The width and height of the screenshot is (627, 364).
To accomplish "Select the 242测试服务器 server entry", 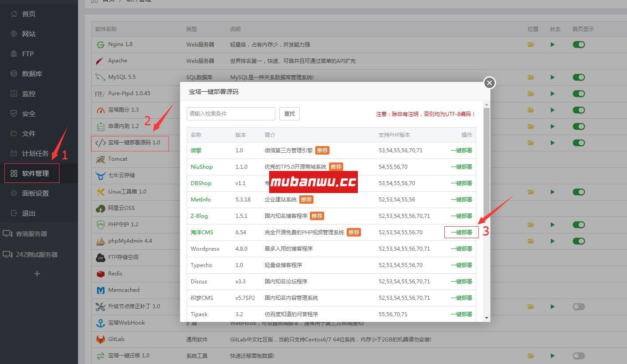I will [36, 254].
